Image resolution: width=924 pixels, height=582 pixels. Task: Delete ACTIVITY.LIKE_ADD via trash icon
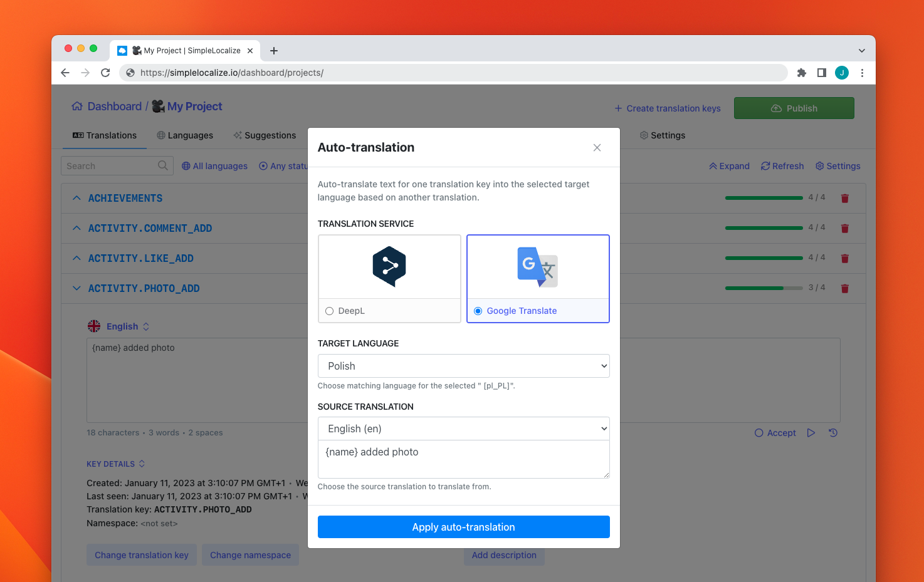pos(844,258)
